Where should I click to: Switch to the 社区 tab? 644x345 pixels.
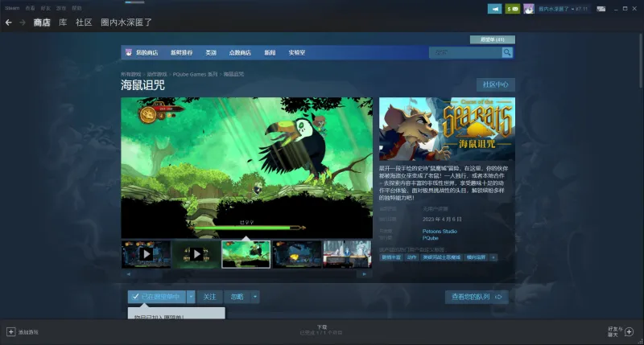click(x=84, y=23)
